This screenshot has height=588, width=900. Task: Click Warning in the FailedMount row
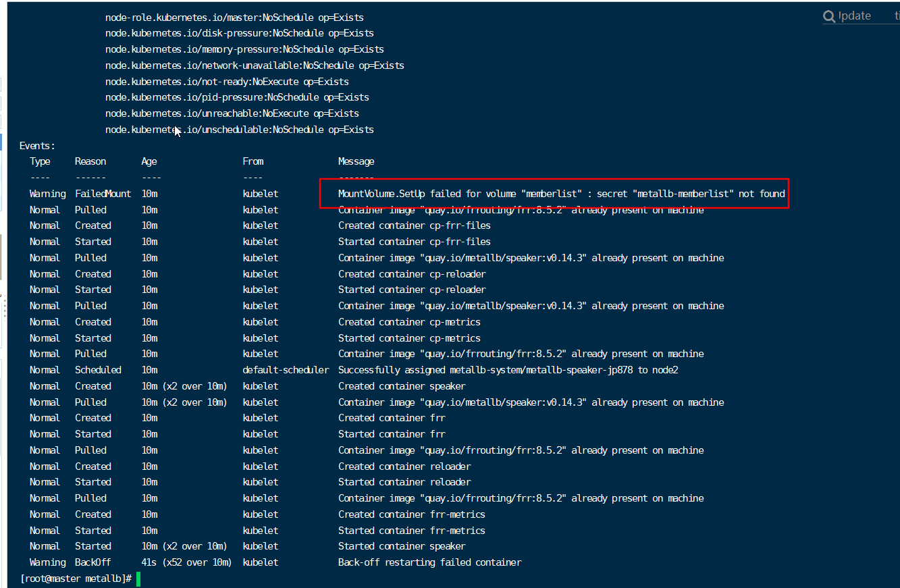(x=48, y=194)
